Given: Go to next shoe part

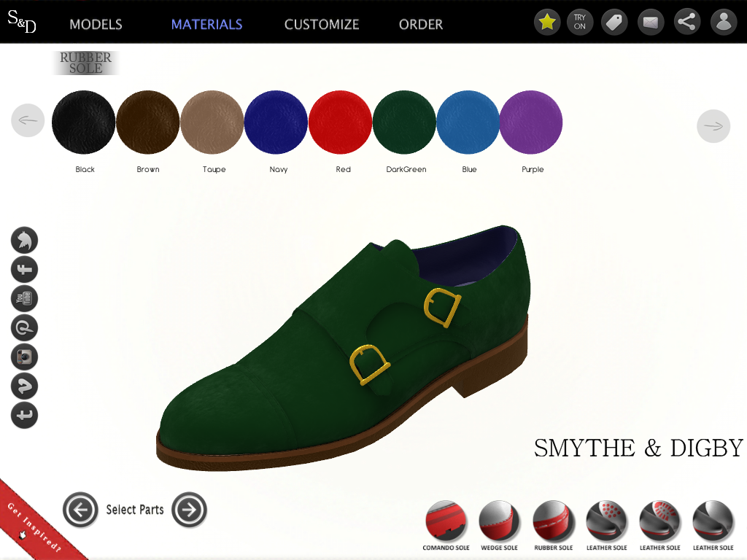Looking at the screenshot, I should click(x=189, y=510).
